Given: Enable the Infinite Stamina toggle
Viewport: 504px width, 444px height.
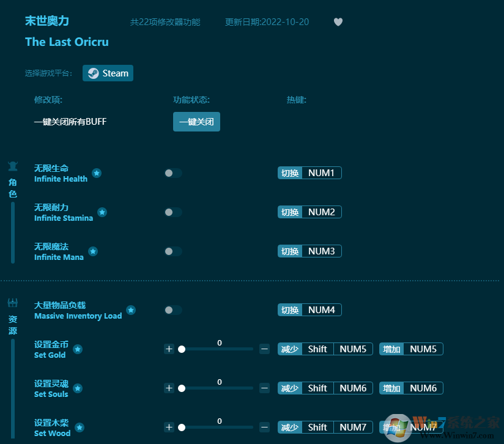Looking at the screenshot, I should click(x=173, y=212).
